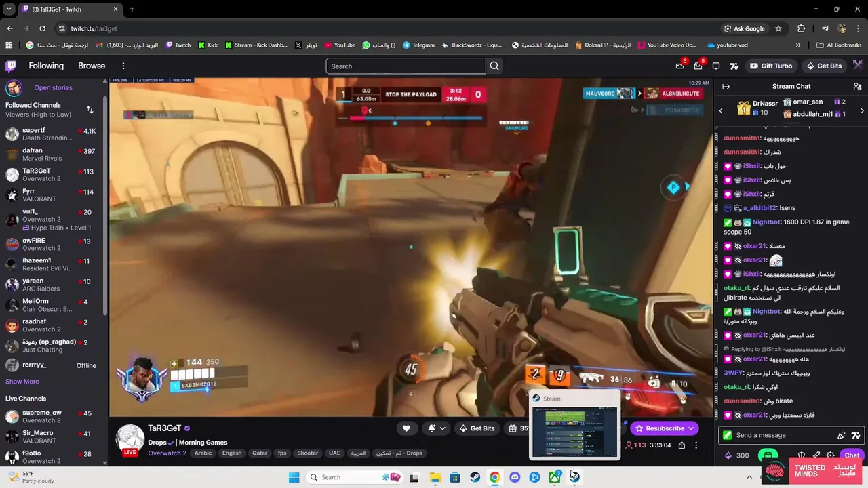
Task: Open Discord from the taskbar
Action: point(515,477)
